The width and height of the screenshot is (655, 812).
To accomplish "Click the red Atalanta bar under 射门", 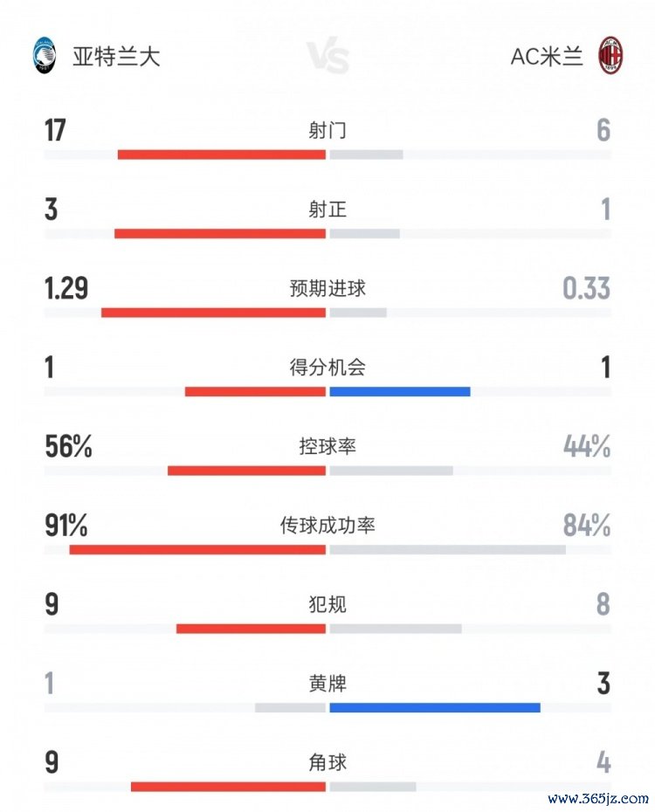I will (222, 155).
